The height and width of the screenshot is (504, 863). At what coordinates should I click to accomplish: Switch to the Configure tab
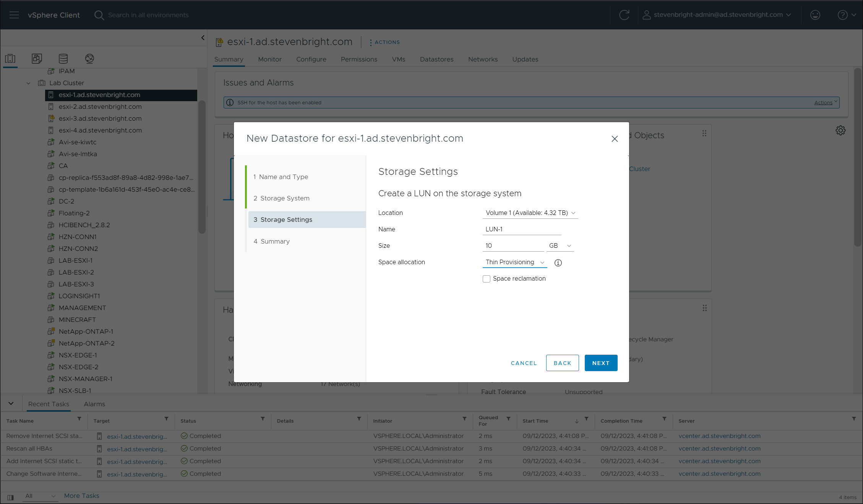tap(311, 59)
